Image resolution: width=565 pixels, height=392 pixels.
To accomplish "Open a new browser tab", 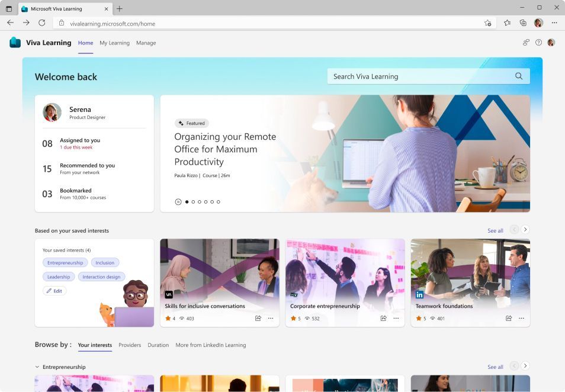I will click(120, 9).
